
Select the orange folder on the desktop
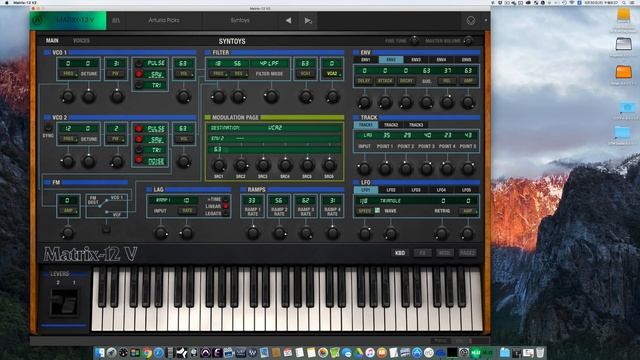[623, 72]
